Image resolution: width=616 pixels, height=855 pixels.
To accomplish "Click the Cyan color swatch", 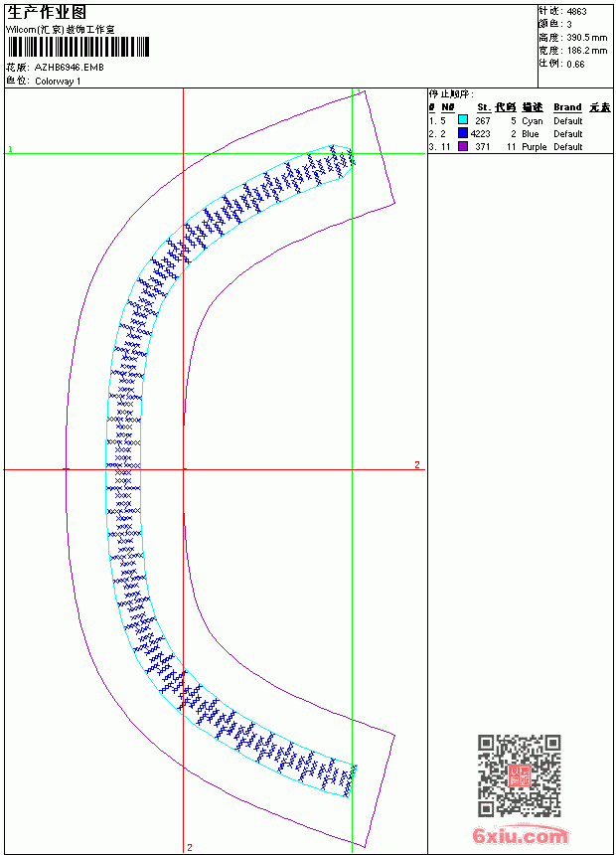I will [x=463, y=119].
